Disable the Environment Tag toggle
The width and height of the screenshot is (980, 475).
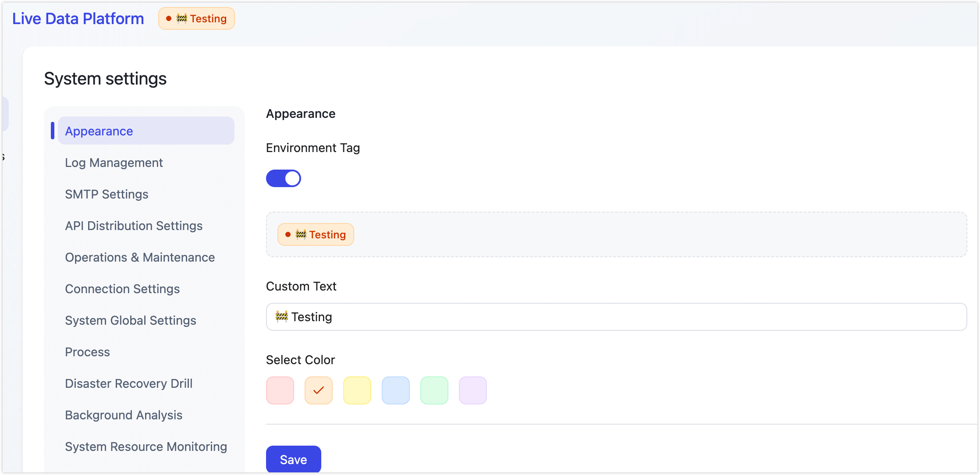coord(283,178)
